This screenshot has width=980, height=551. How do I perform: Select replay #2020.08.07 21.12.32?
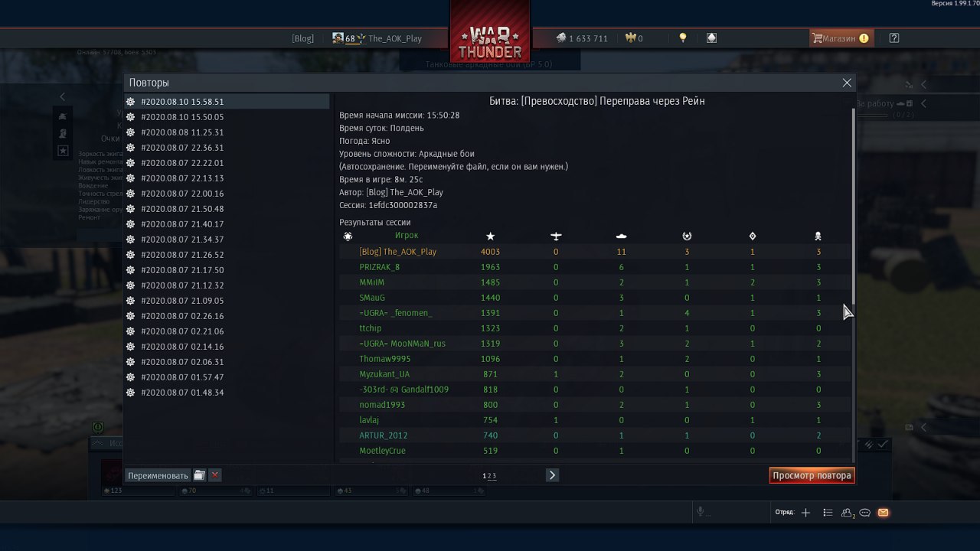click(x=227, y=285)
